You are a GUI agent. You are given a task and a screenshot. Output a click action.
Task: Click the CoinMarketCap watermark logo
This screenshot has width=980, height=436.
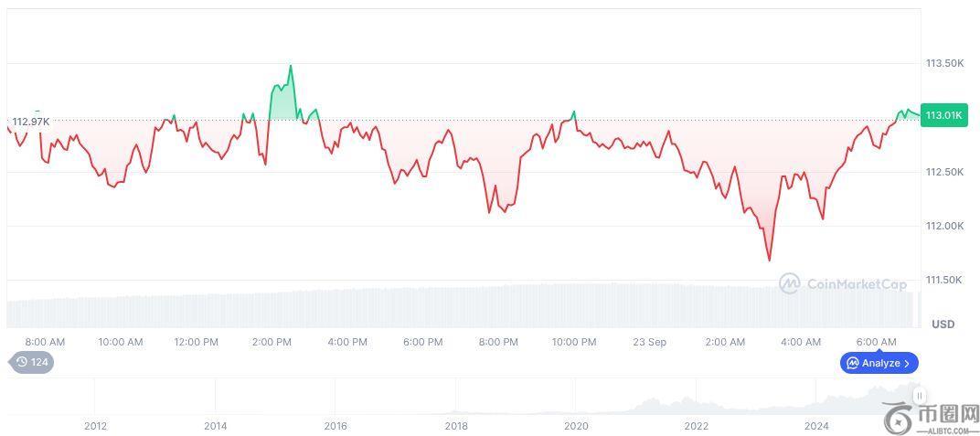(789, 283)
